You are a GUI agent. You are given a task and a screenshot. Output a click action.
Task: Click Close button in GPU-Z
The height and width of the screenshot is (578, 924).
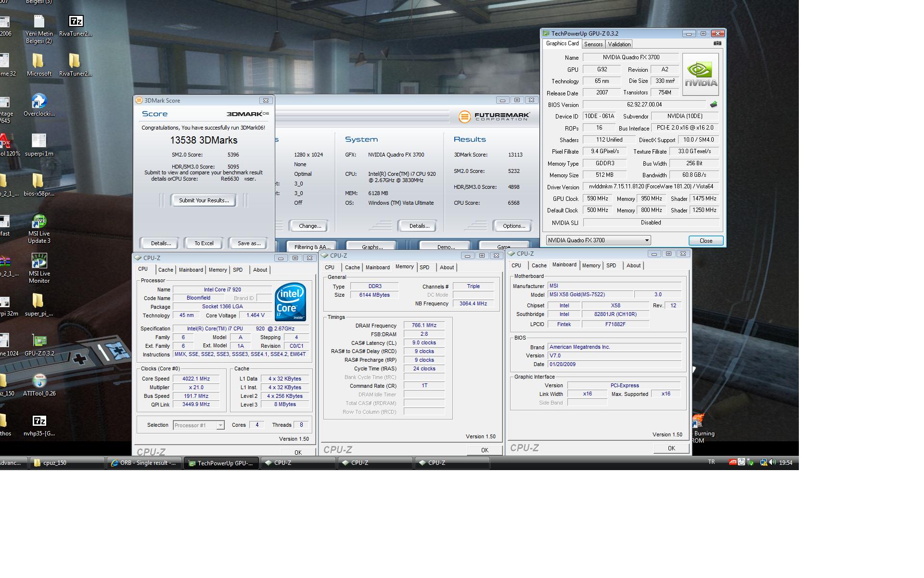click(706, 240)
